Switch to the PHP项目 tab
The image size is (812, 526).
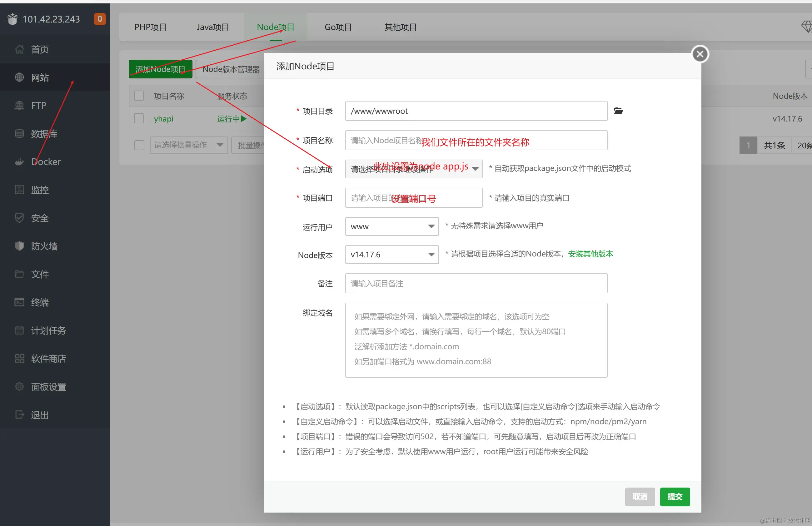(x=150, y=27)
